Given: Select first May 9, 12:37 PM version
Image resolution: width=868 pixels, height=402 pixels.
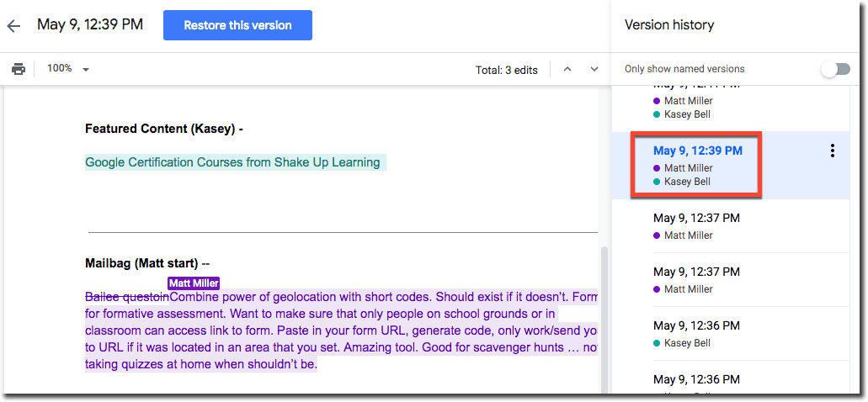Looking at the screenshot, I should tap(731, 225).
